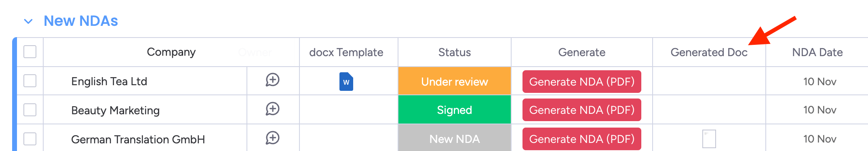Screen dimensions: 868x151
Task: Open conversation icon for English Tea Ltd
Action: tap(272, 80)
